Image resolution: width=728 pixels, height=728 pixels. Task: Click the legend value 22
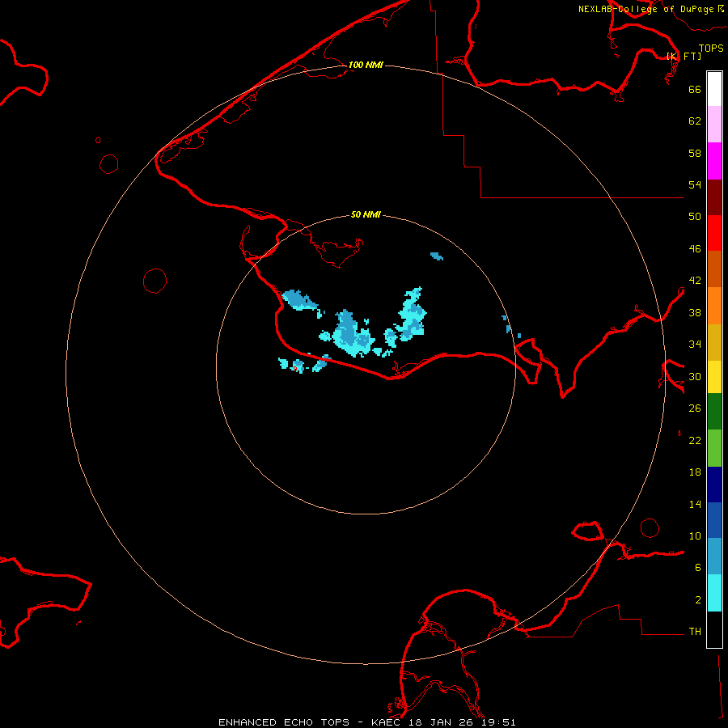[695, 441]
